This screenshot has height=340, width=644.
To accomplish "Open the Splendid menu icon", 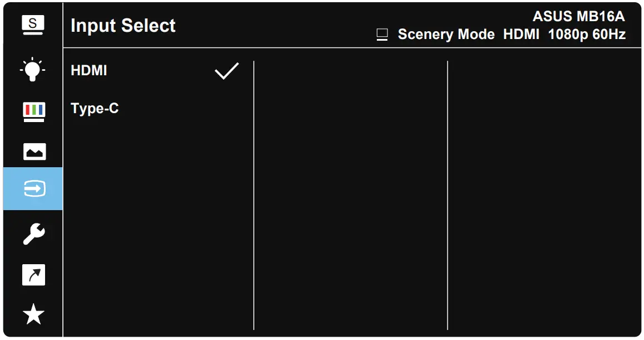I will click(x=33, y=26).
